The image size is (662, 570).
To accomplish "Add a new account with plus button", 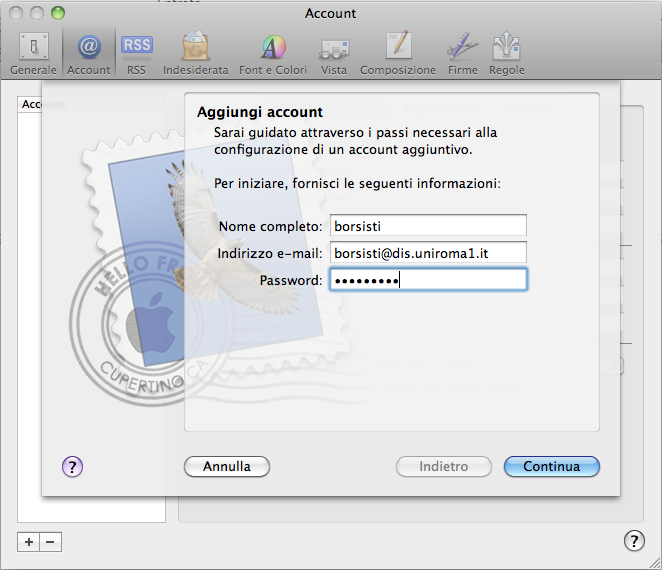I will click(29, 541).
